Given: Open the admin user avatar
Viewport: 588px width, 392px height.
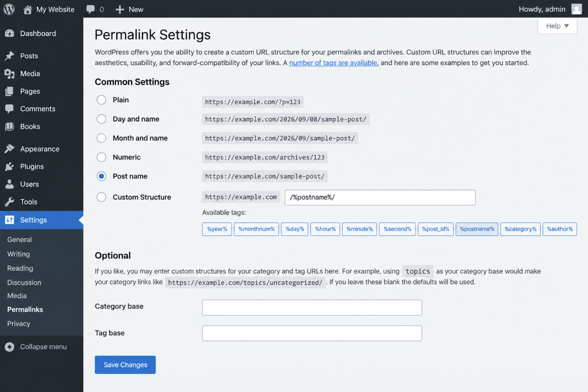Looking at the screenshot, I should click(576, 9).
